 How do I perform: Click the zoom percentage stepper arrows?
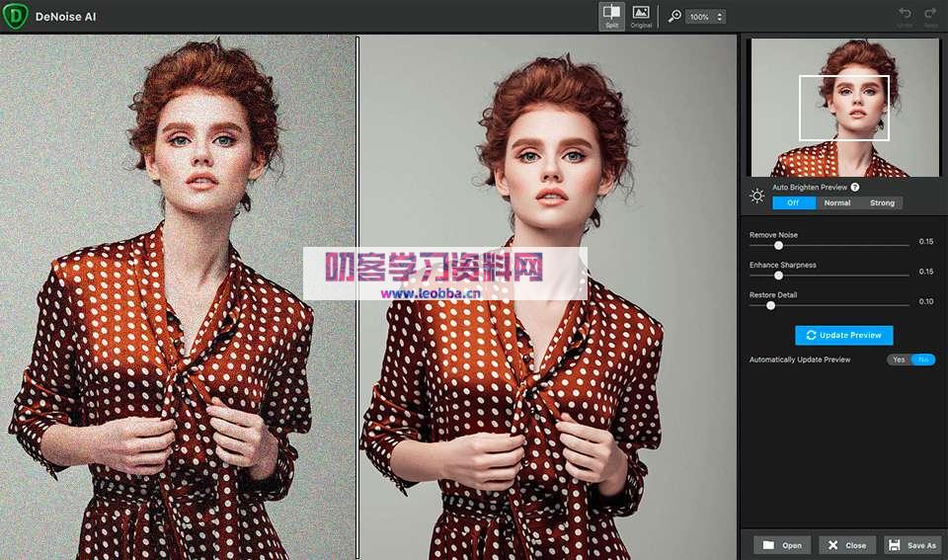point(720,17)
